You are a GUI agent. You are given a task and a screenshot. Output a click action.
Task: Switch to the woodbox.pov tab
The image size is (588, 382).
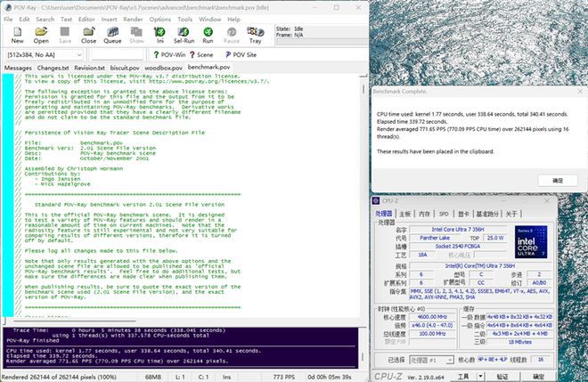[x=164, y=68]
